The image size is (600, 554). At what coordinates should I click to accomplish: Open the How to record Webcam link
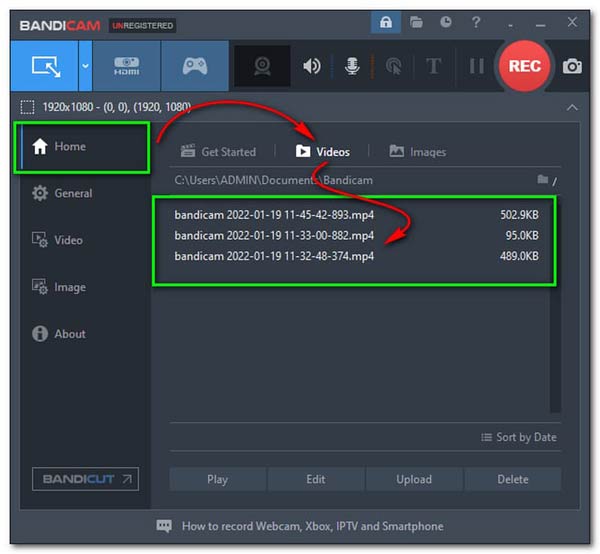coord(313,526)
